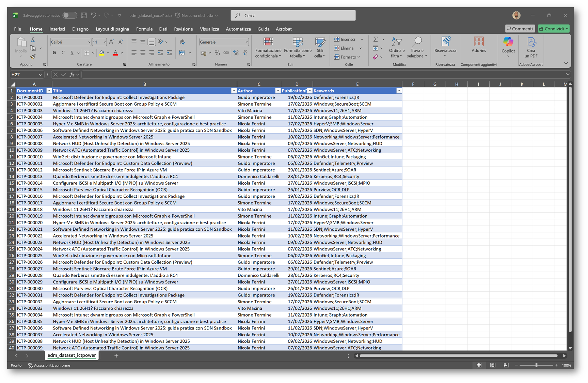Image resolution: width=588 pixels, height=383 pixels.
Task: Switch to page layout view in status bar
Action: point(493,365)
